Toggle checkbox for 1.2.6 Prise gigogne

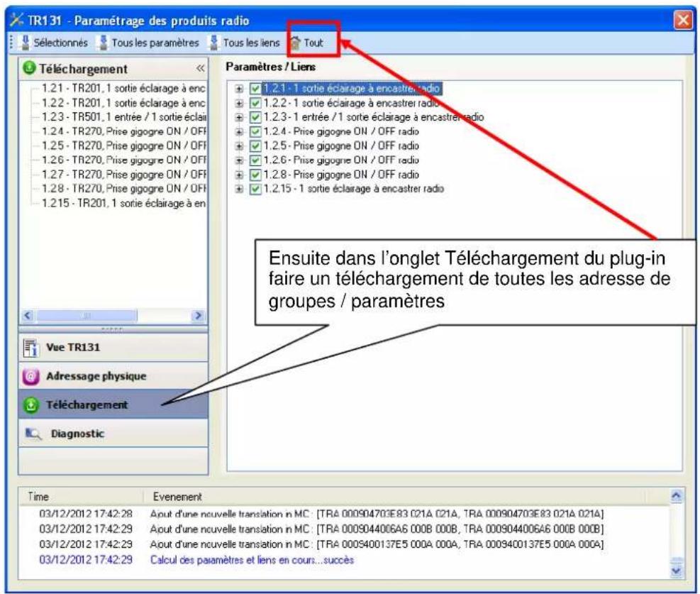point(255,160)
